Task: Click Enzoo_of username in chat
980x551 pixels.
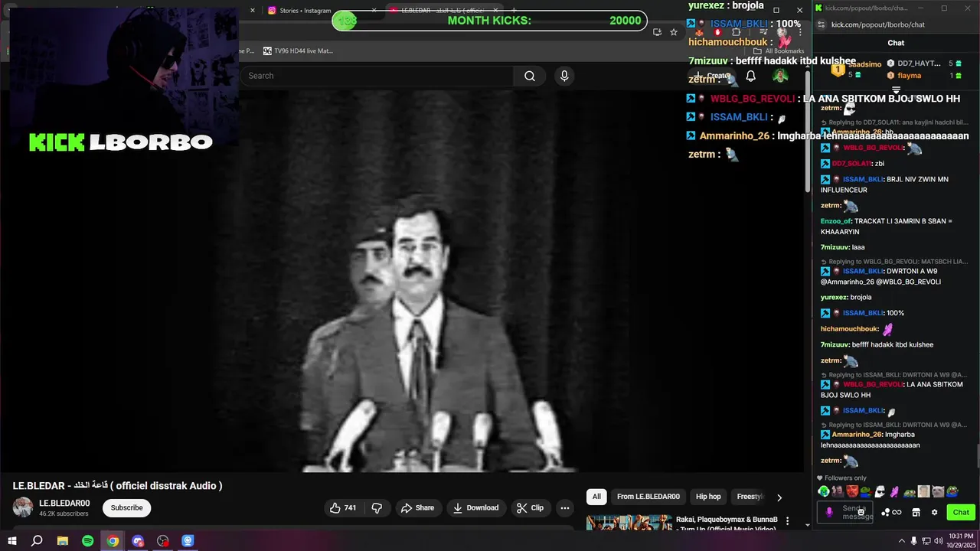Action: click(835, 221)
